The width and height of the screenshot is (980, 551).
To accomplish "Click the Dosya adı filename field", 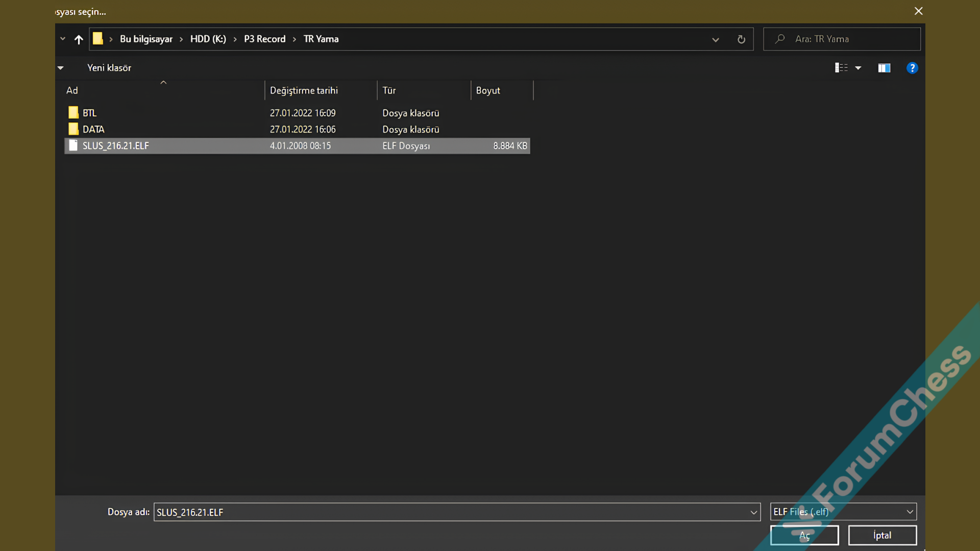I will click(x=457, y=512).
